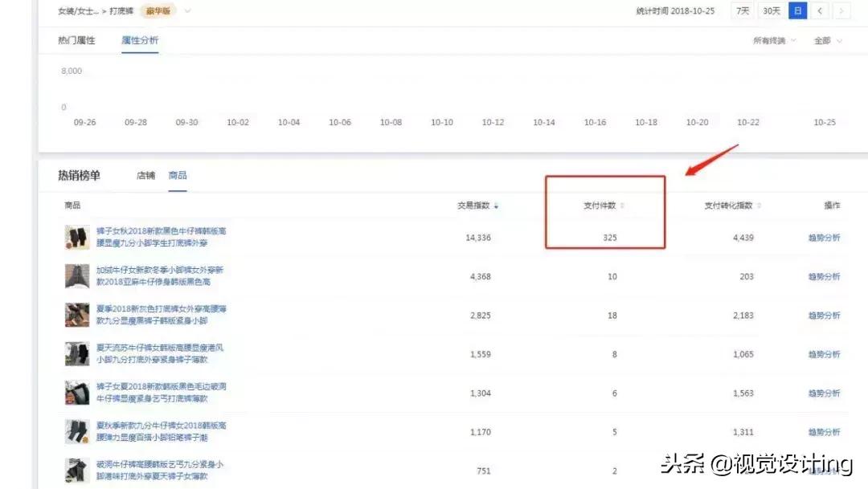Select the 30天 time range
Viewport: 868px width, 489px height.
coord(771,10)
